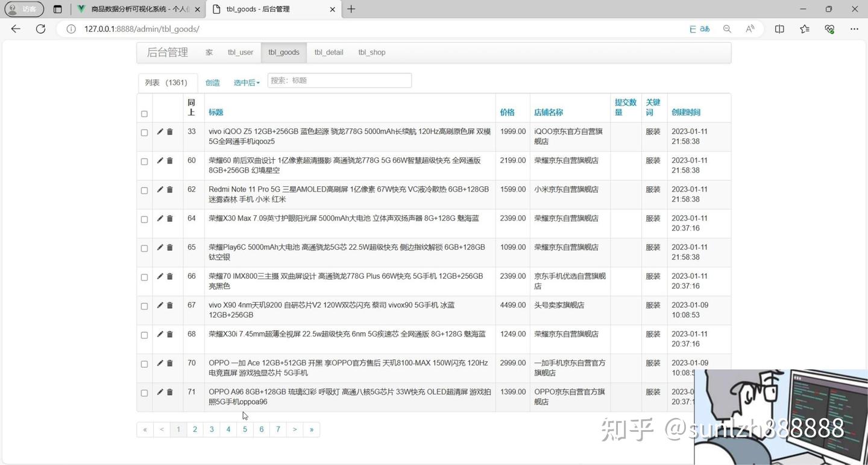Screen dimensions: 868x465
Task: Expand the 选中后 dropdown menu
Action: [247, 83]
